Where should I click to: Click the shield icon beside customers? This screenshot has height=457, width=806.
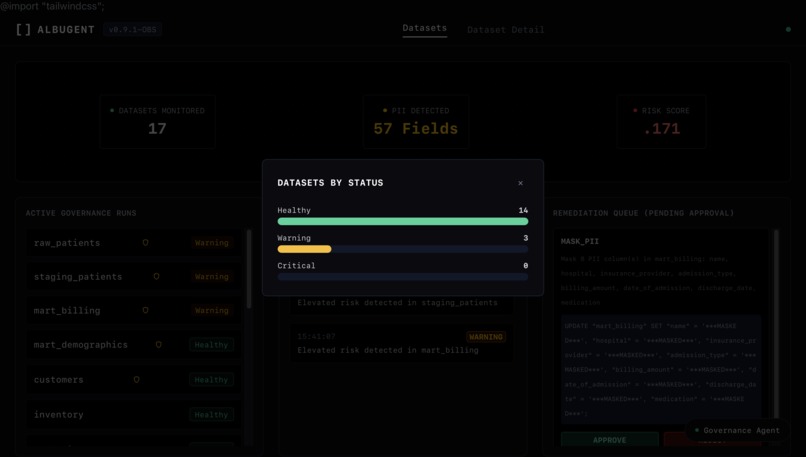136,380
